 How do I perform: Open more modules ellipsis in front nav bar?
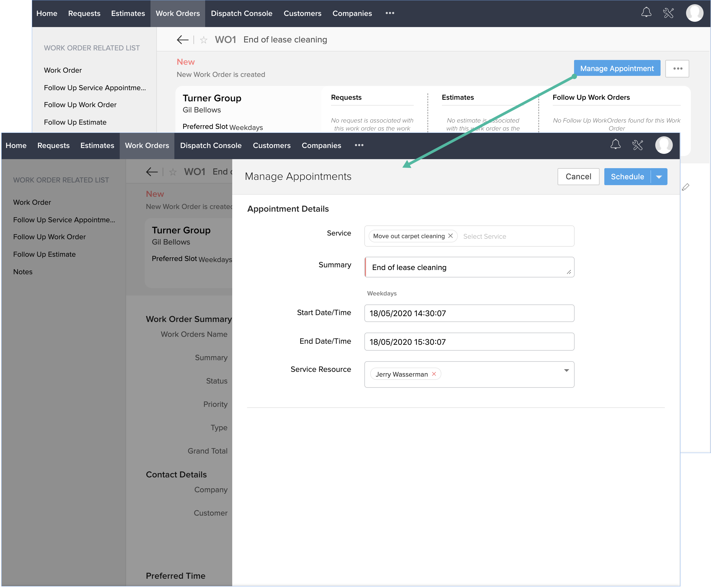pyautogui.click(x=359, y=145)
